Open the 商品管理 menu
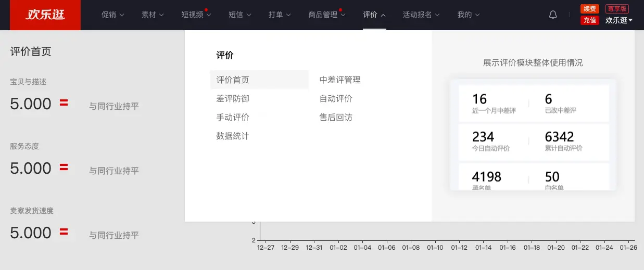 point(326,15)
